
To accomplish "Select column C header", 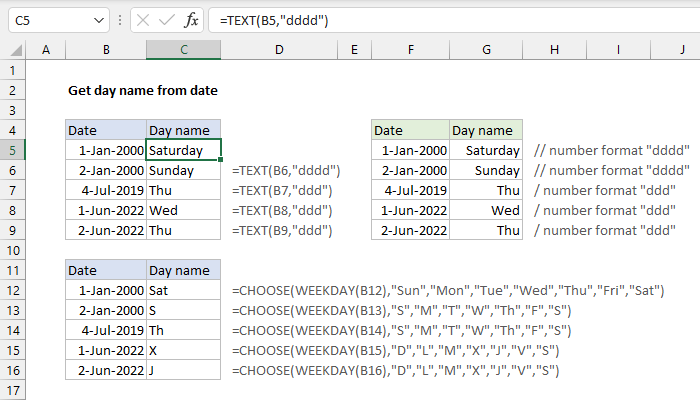I will pyautogui.click(x=183, y=50).
